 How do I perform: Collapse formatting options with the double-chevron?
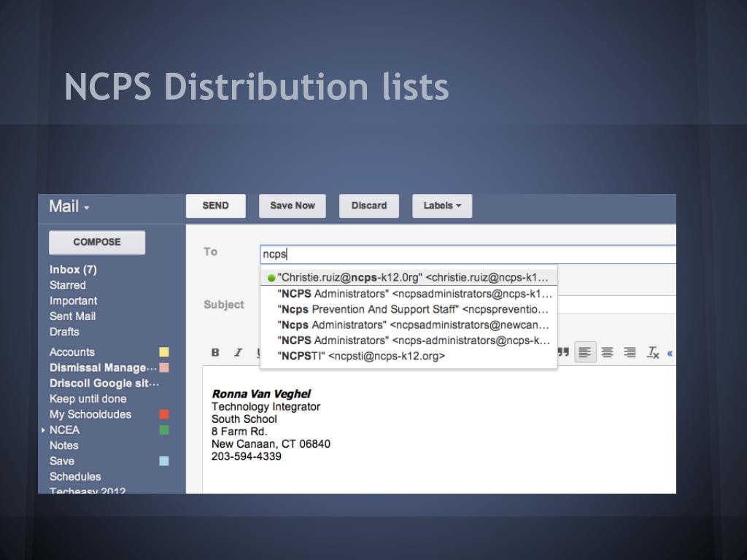pos(670,354)
